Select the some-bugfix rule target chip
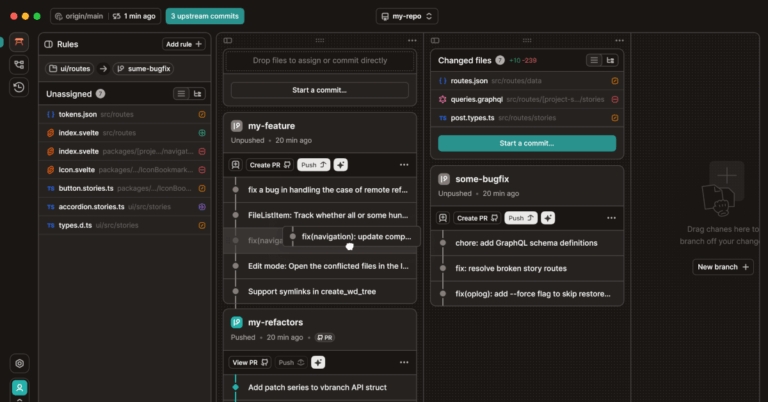The image size is (768, 402). 144,69
